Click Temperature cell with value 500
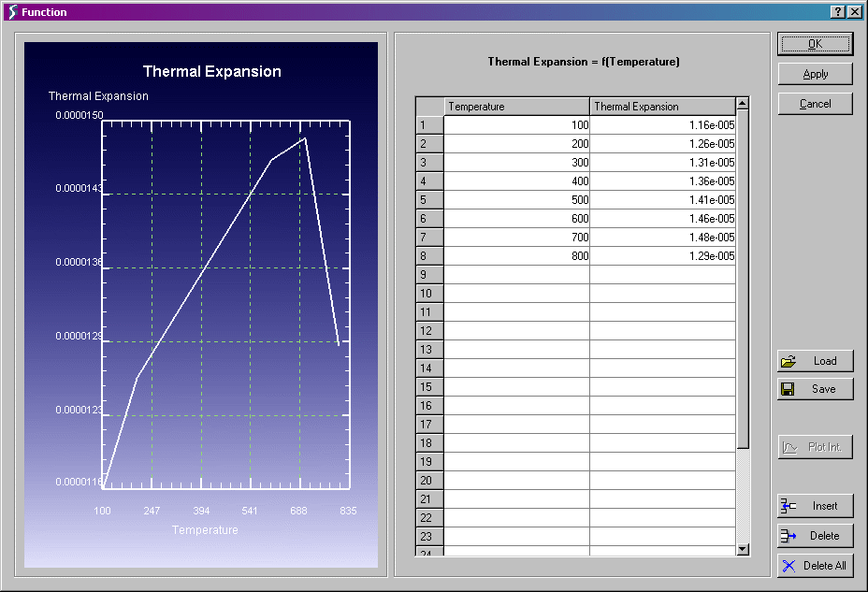 click(516, 200)
